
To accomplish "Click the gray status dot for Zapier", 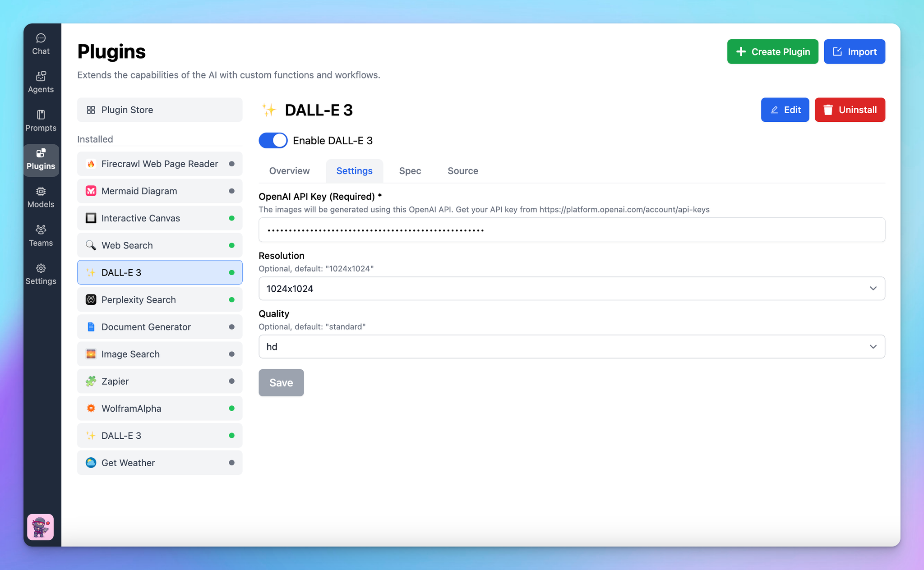I will [x=231, y=381].
